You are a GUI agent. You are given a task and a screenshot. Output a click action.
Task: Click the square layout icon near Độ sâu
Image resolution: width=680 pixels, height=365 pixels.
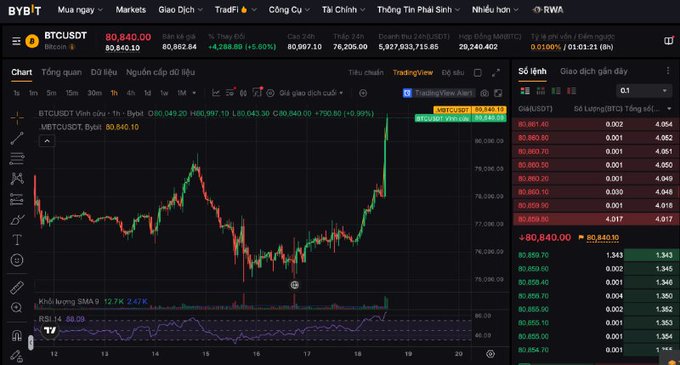click(x=477, y=73)
